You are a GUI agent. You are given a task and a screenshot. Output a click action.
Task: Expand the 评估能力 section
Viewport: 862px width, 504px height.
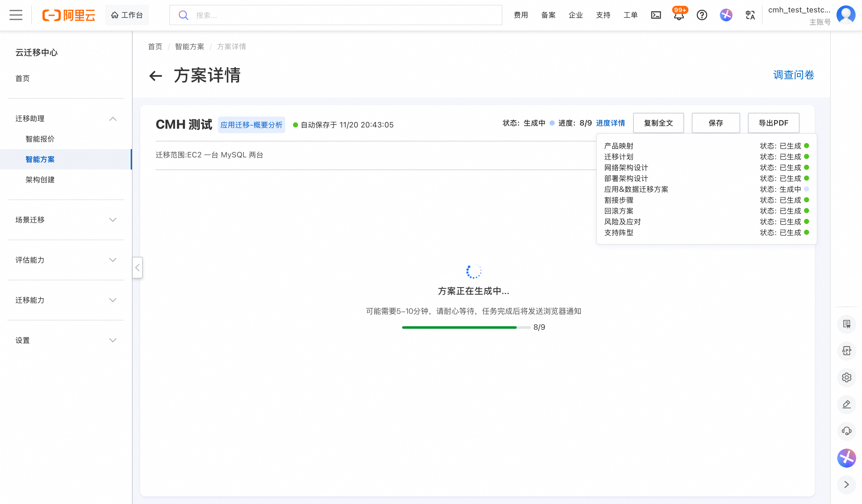[113, 260]
